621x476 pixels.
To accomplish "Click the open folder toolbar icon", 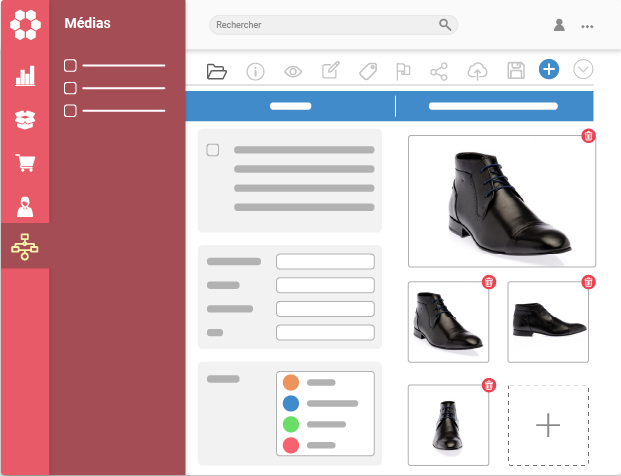I will click(x=217, y=72).
